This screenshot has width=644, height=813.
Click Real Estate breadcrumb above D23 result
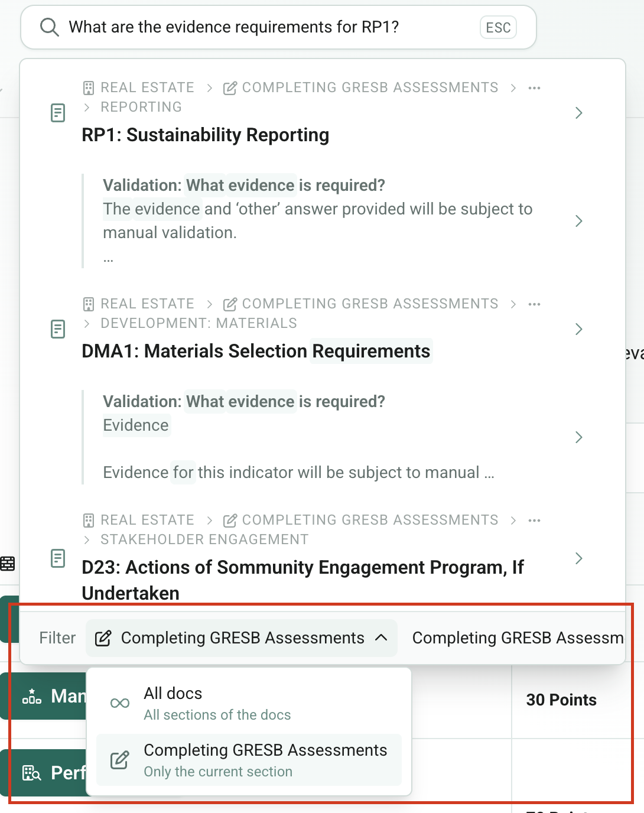click(x=147, y=520)
